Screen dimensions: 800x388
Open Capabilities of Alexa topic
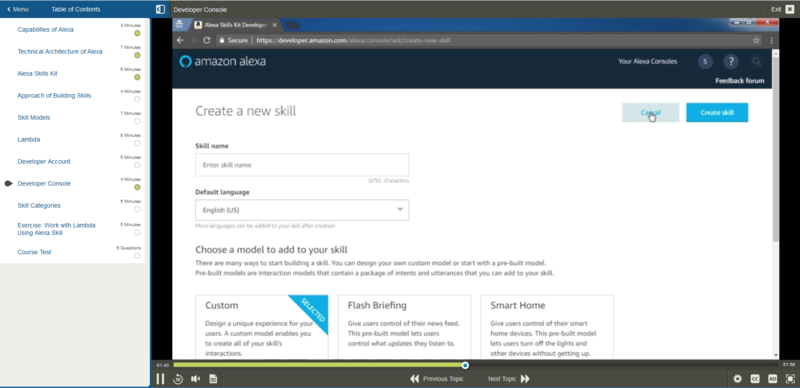pos(45,30)
